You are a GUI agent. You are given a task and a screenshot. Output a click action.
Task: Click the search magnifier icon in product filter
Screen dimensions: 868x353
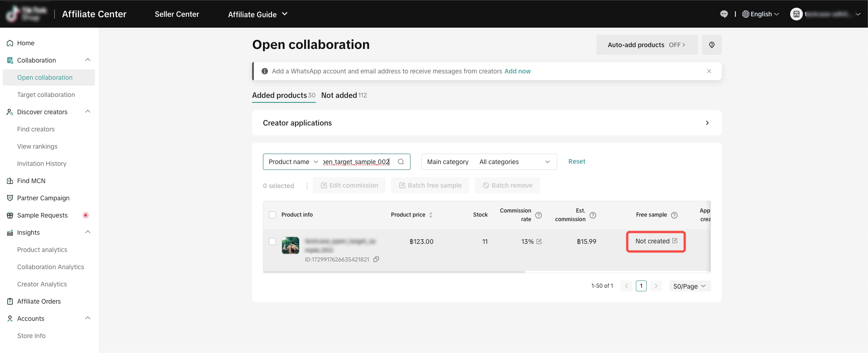point(401,162)
